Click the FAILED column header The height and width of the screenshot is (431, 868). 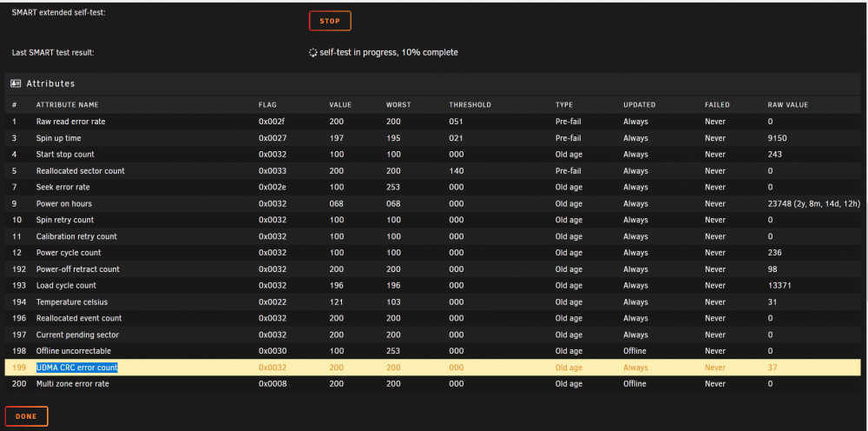tap(718, 104)
